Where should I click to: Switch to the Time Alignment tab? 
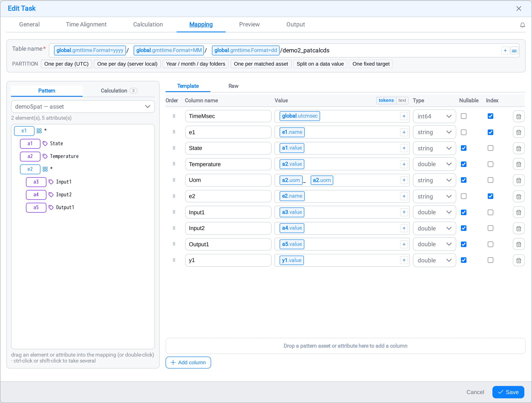[x=86, y=24]
